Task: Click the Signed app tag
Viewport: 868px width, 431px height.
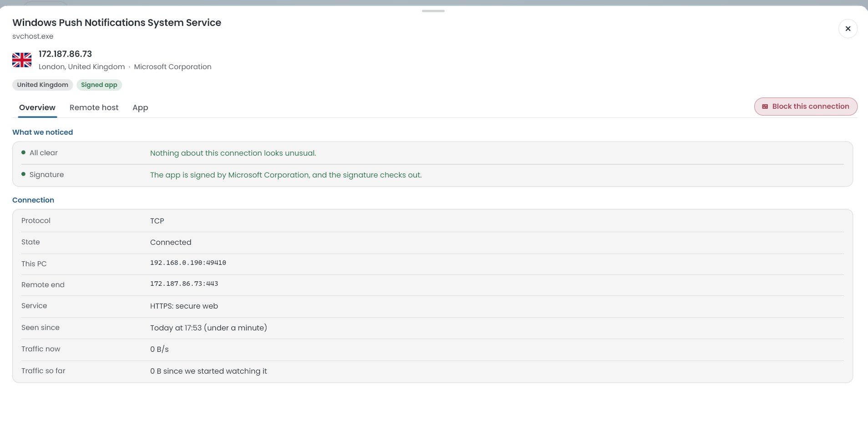Action: (x=99, y=85)
